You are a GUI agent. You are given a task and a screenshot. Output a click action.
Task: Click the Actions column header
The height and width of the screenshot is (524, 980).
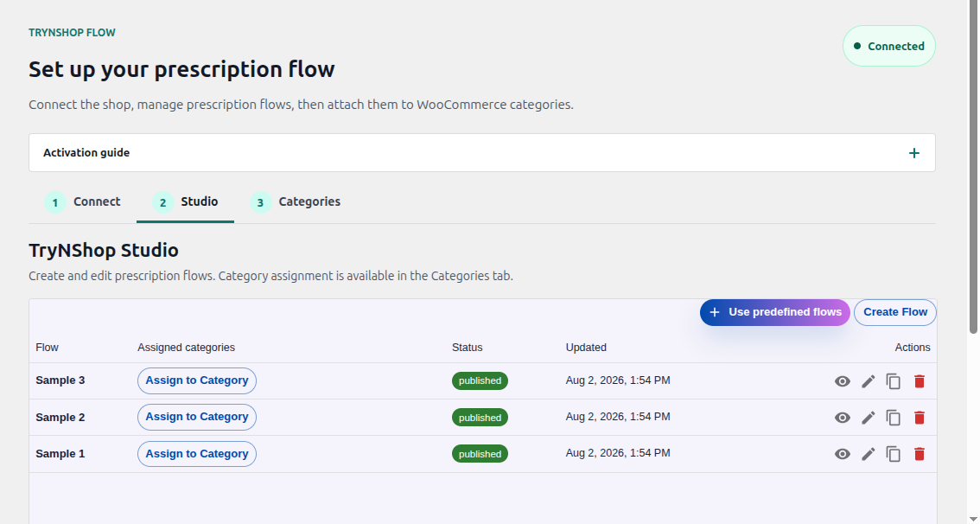913,347
